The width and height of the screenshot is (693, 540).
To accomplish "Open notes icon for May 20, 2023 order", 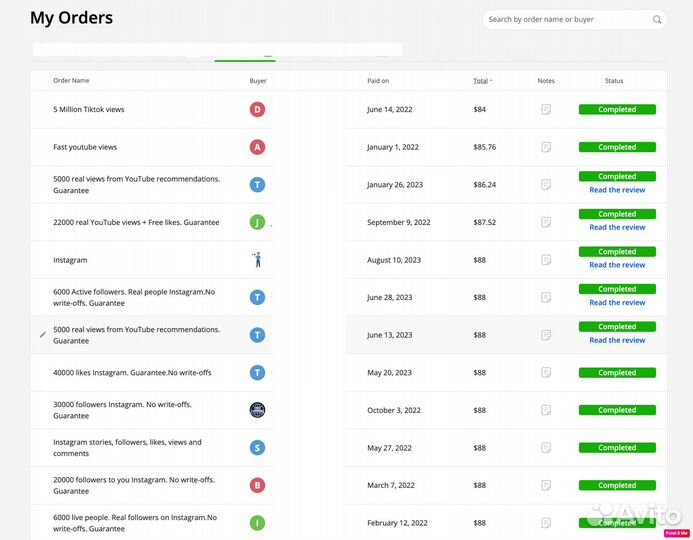I will (x=546, y=373).
